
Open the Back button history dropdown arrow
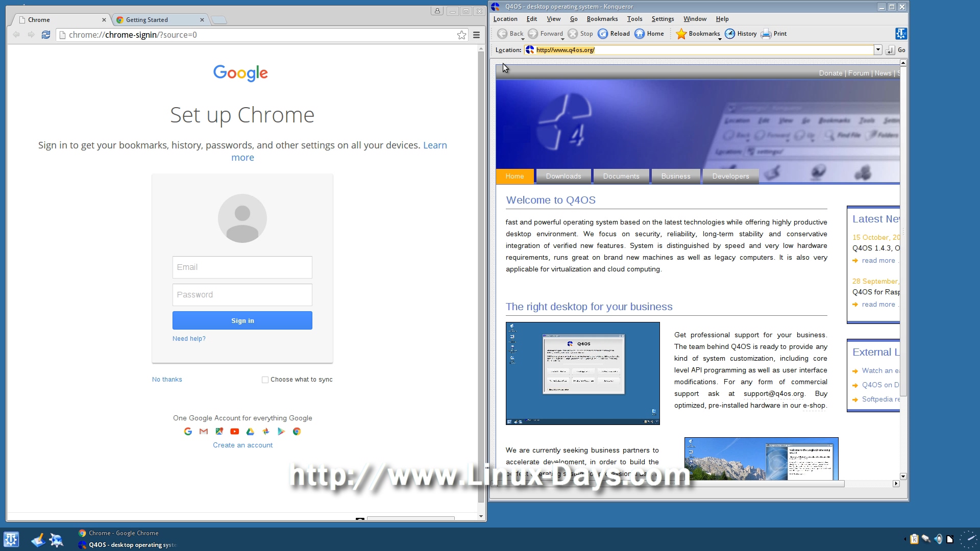coord(523,39)
